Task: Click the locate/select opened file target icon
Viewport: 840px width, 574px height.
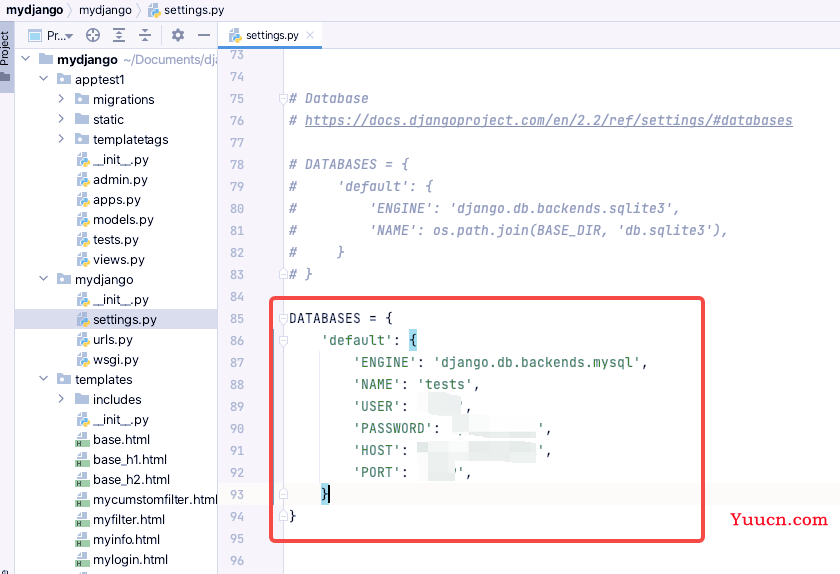Action: [x=93, y=35]
